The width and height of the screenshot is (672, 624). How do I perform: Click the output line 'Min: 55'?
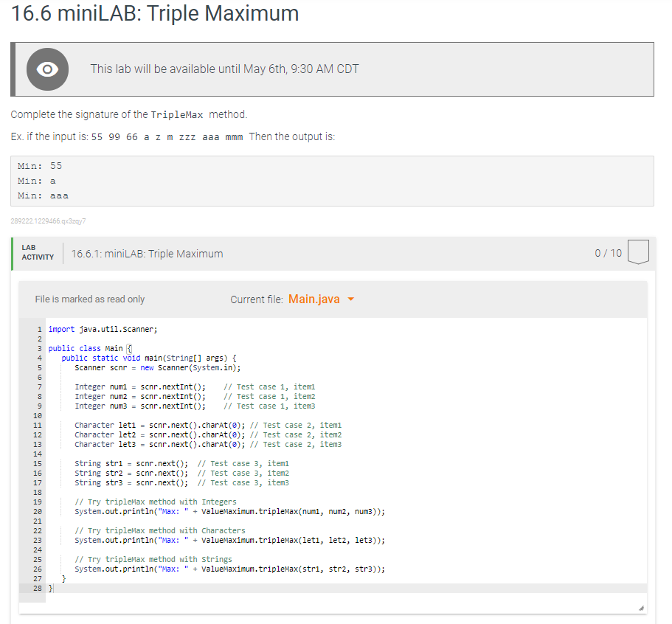tap(40, 166)
